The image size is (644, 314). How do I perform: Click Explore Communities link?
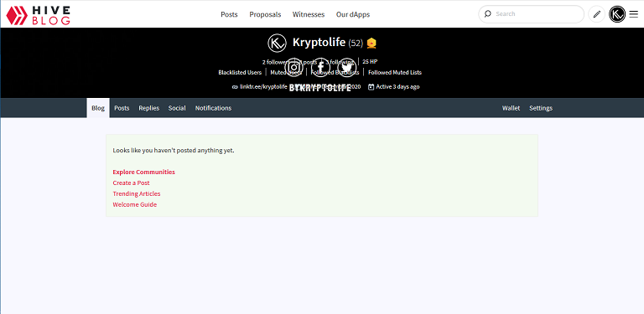pos(143,172)
